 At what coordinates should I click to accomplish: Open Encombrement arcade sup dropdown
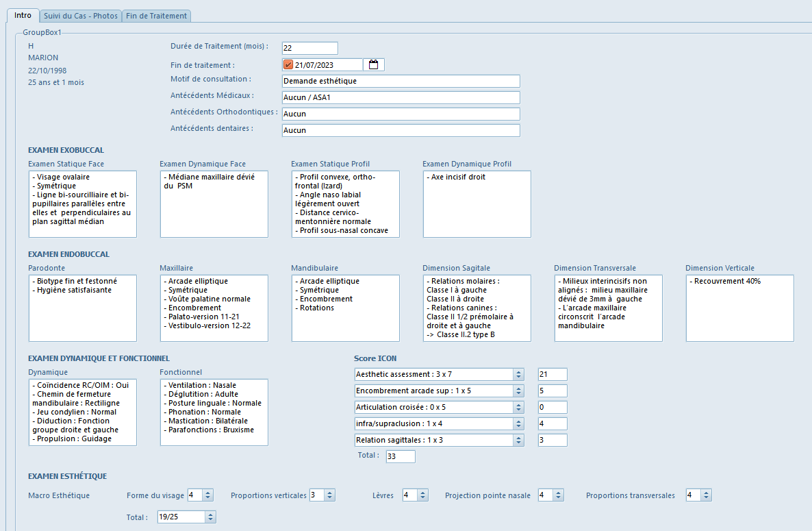tap(519, 391)
